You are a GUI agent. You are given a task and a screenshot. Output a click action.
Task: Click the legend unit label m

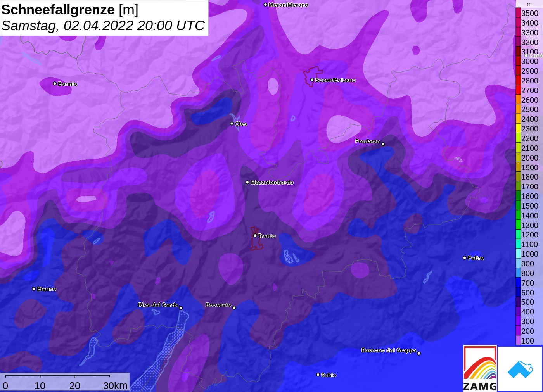tap(529, 4)
